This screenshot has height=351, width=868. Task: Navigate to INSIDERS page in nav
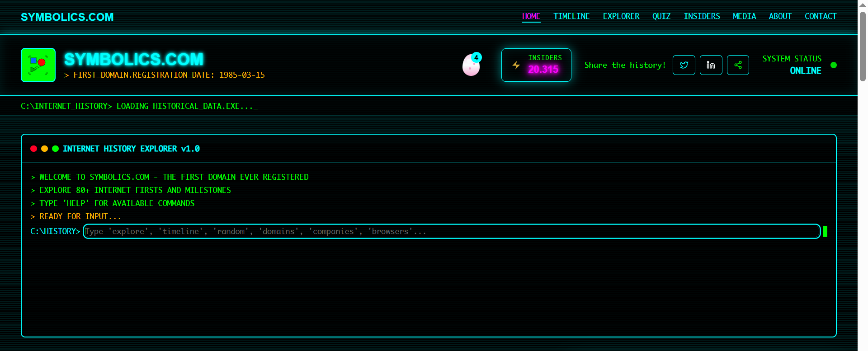[x=702, y=16]
